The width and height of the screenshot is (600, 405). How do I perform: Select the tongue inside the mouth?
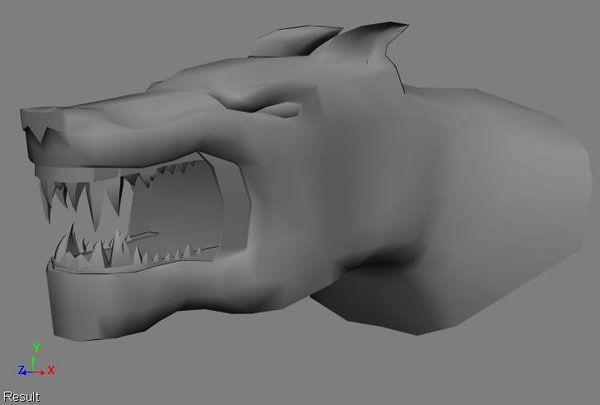[143, 235]
